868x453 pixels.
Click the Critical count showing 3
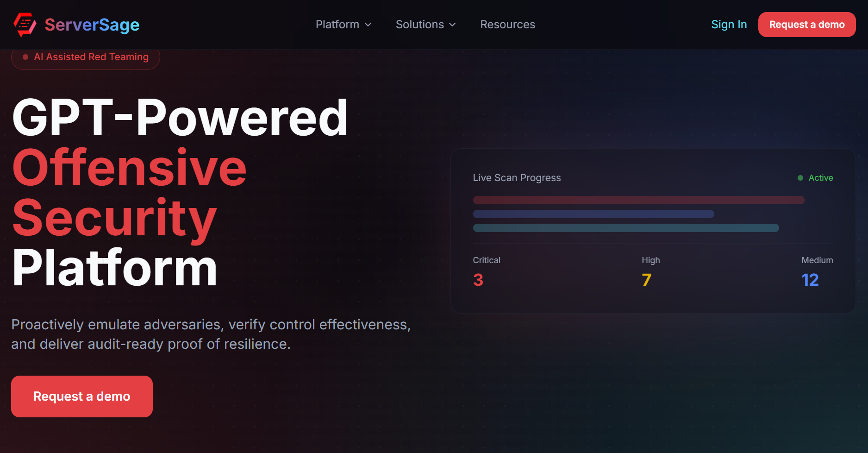pos(479,279)
